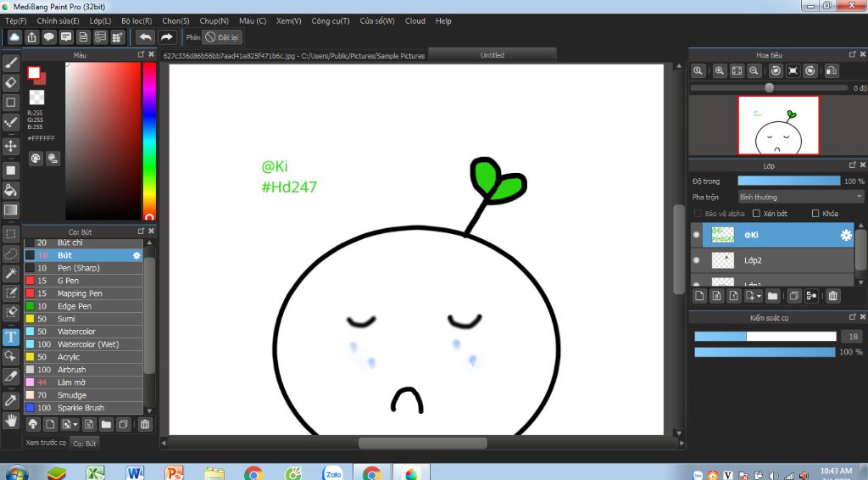Download cloud brush in brush panel
Viewport: 868px width, 480px height.
click(x=33, y=425)
